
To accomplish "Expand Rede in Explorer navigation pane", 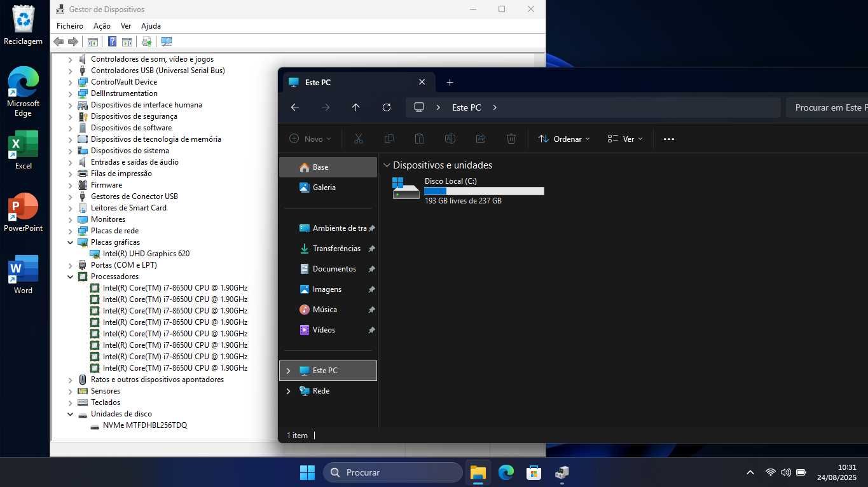I will coord(288,391).
